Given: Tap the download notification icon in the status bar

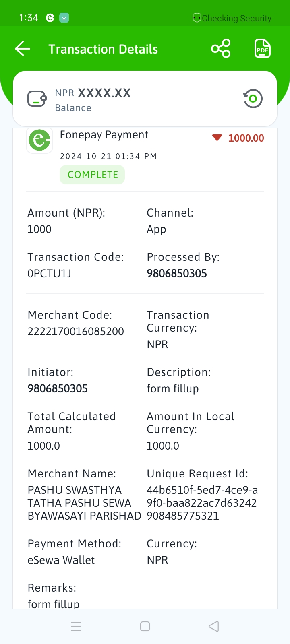Looking at the screenshot, I should click(64, 18).
